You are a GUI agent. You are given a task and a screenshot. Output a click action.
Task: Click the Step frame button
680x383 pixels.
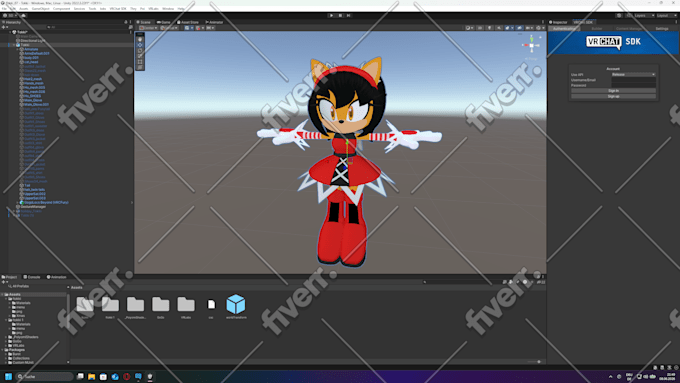tap(349, 16)
